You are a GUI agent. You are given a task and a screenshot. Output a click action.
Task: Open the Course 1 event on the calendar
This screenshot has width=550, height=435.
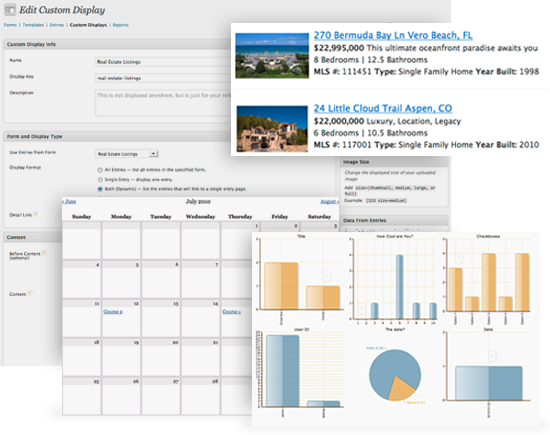pos(232,312)
